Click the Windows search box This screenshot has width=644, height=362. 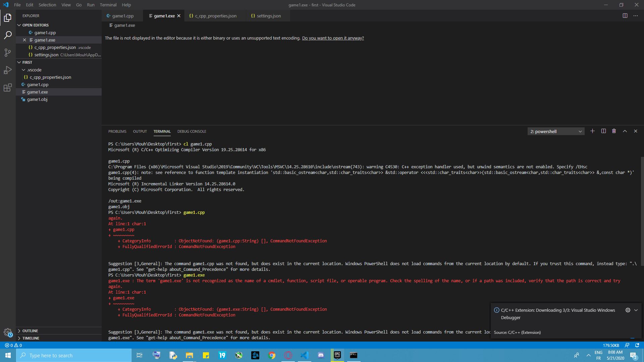(x=74, y=355)
